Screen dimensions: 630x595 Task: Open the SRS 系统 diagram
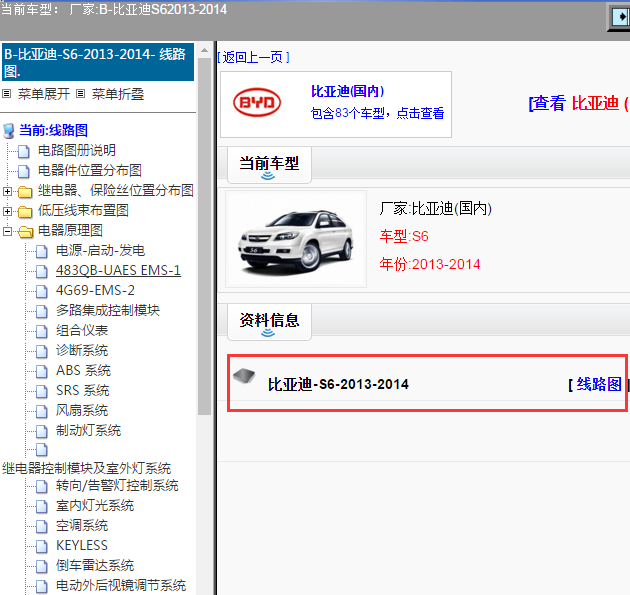pos(82,391)
